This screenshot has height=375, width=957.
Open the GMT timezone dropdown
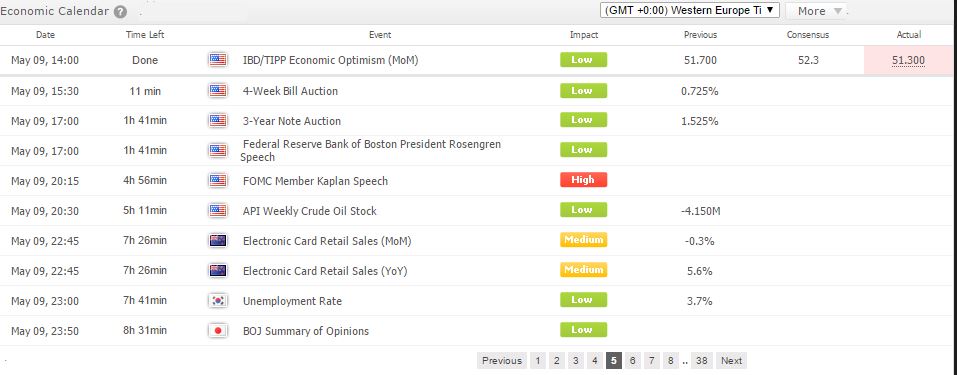(x=690, y=10)
